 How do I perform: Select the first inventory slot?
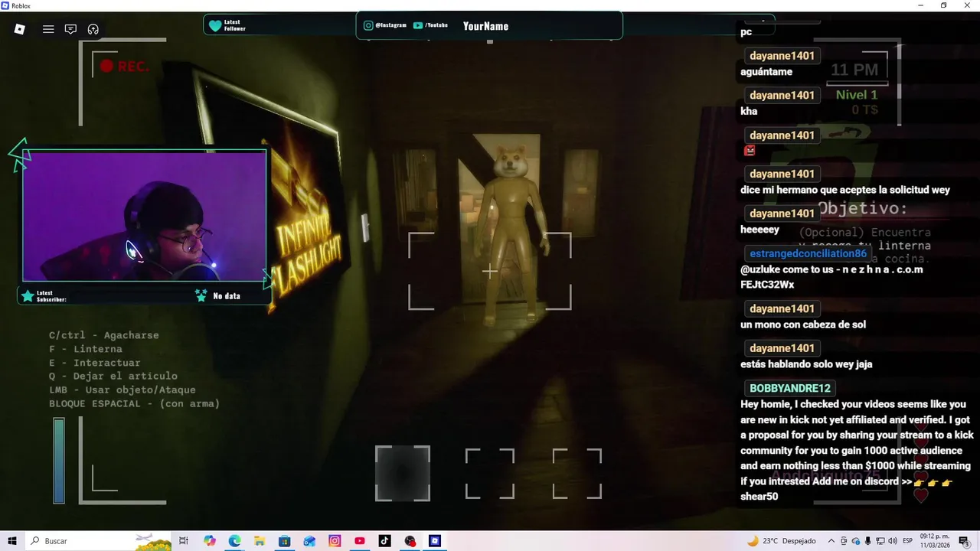[403, 474]
